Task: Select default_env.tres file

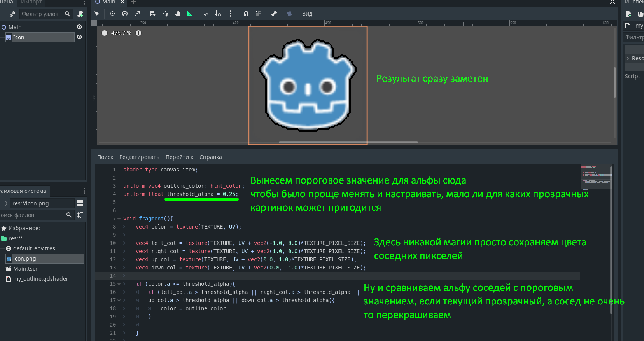Action: tap(34, 248)
